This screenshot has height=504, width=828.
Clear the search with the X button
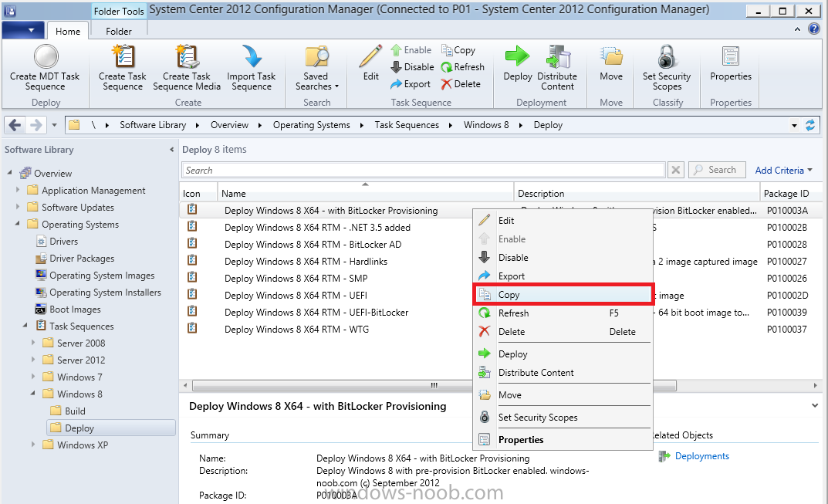click(x=676, y=170)
